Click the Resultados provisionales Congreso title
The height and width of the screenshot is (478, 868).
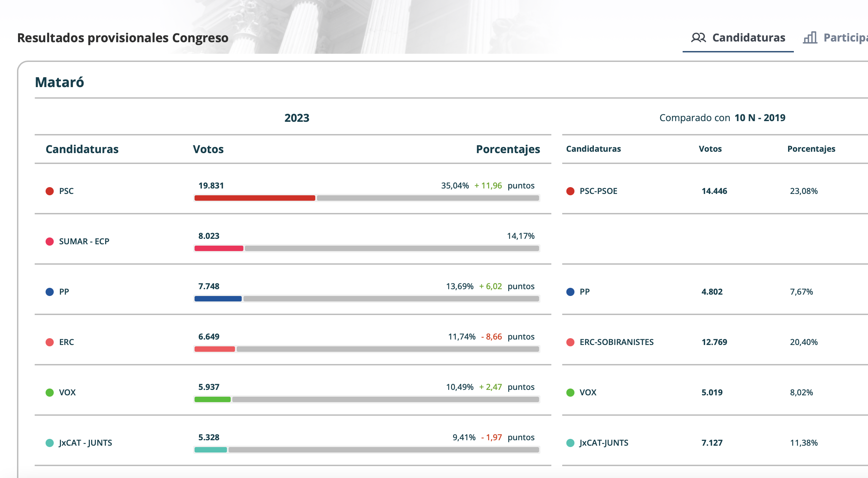coord(123,38)
